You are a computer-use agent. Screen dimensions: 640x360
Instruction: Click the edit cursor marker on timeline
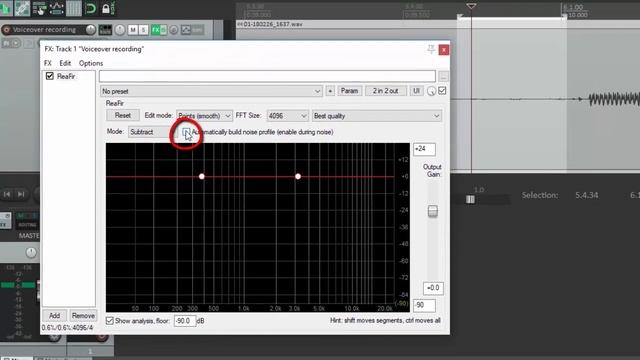click(471, 6)
